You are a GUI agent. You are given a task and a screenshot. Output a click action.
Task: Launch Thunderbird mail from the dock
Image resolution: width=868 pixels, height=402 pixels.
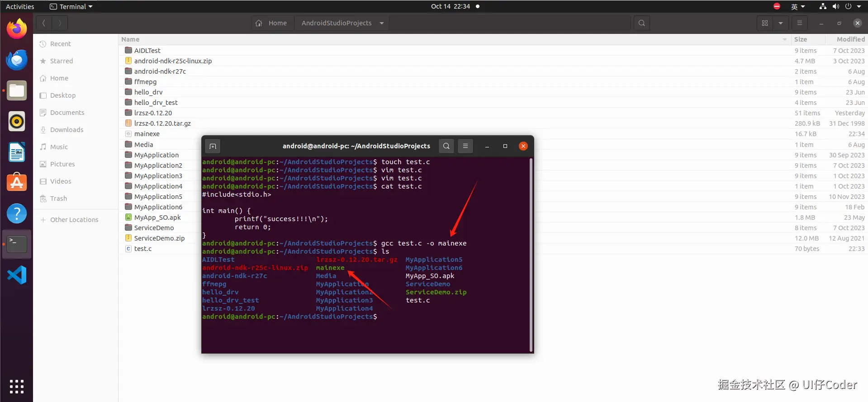[17, 60]
